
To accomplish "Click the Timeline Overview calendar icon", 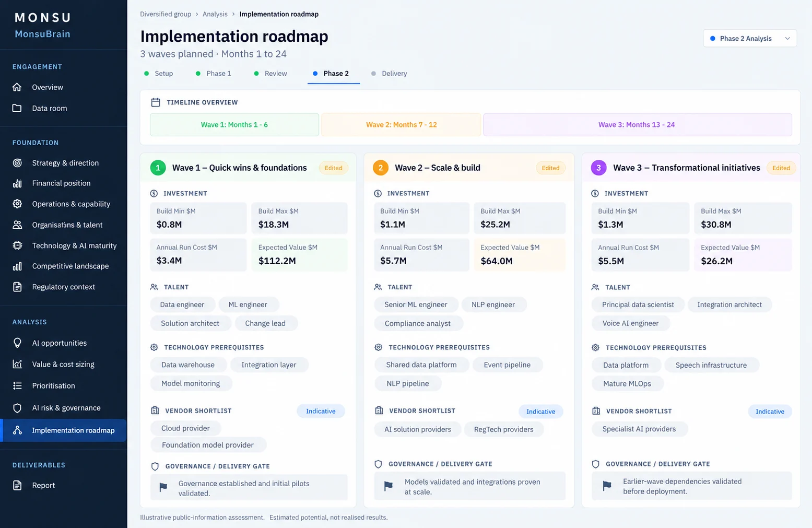I will [x=156, y=102].
